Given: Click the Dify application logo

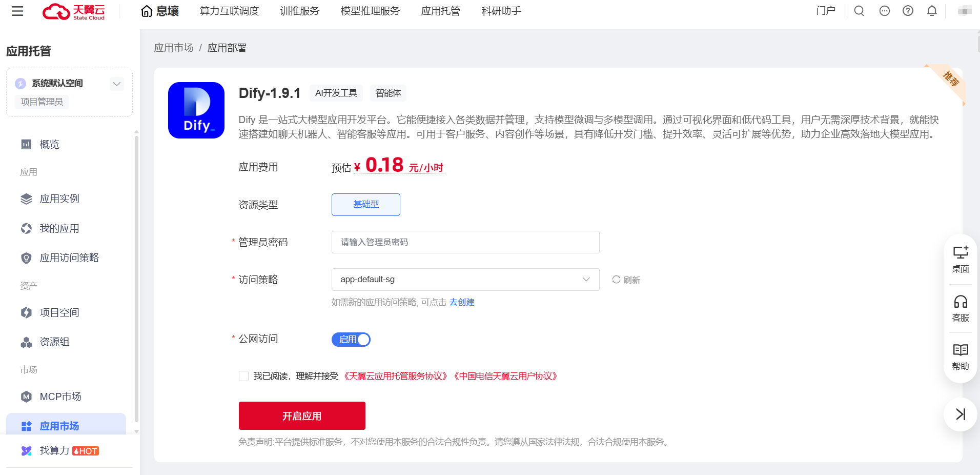Looking at the screenshot, I should point(196,110).
